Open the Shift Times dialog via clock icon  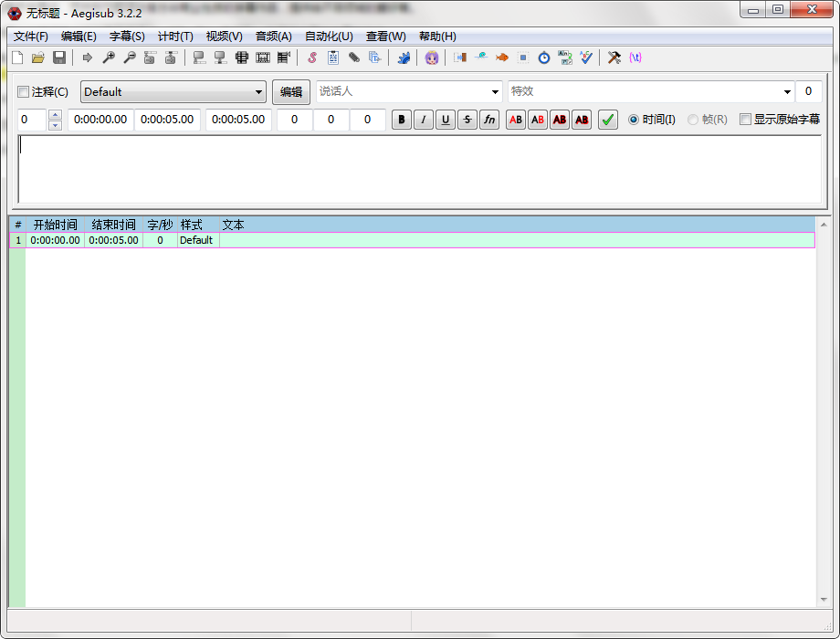[x=542, y=58]
